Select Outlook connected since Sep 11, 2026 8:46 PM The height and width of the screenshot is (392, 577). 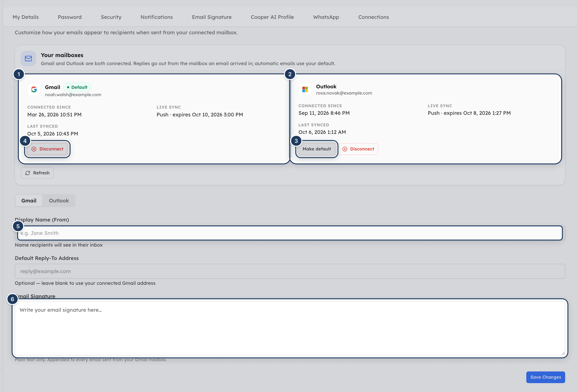click(324, 113)
